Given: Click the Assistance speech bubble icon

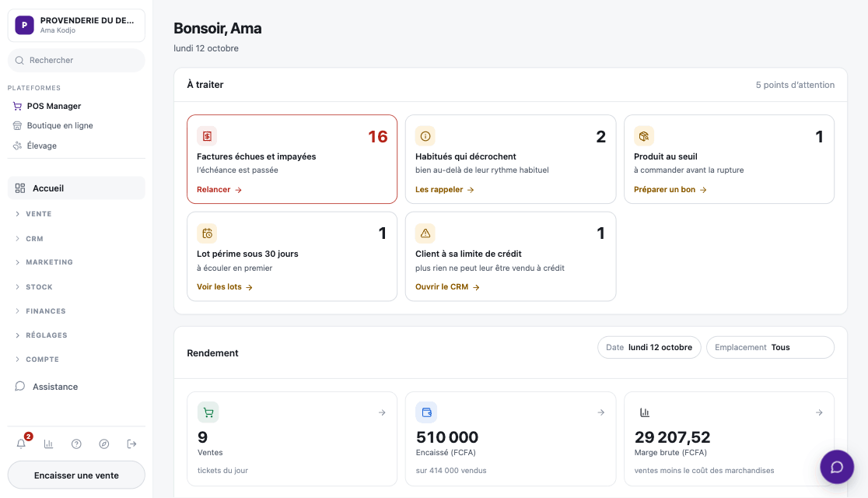Looking at the screenshot, I should [20, 386].
